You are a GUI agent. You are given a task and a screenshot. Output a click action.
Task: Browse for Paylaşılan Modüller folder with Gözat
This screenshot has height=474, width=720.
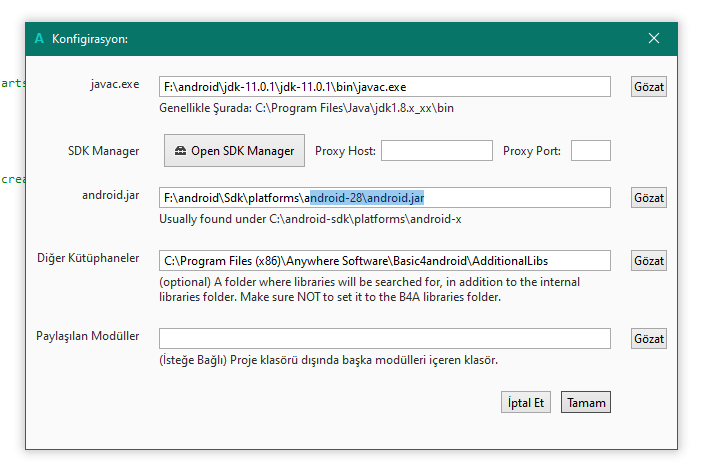click(649, 339)
